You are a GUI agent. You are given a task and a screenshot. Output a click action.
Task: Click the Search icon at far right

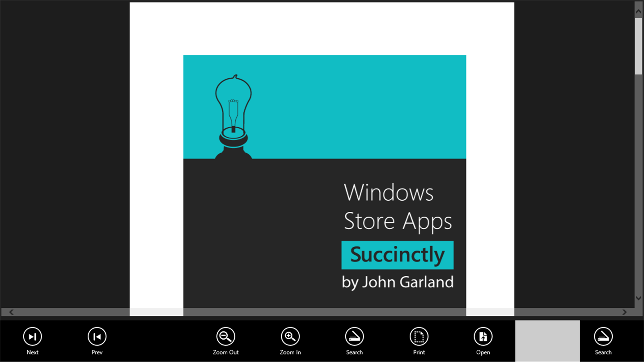click(x=603, y=337)
